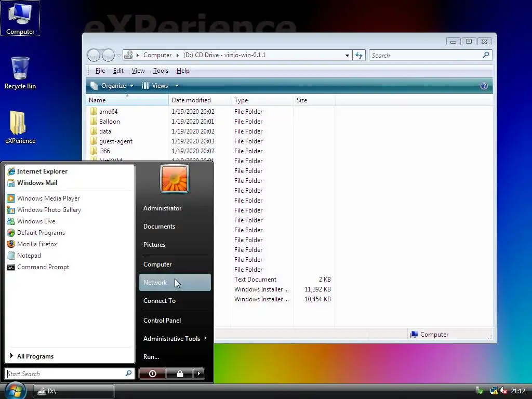Image resolution: width=532 pixels, height=399 pixels.
Task: Click the Refresh button
Action: [x=359, y=55]
